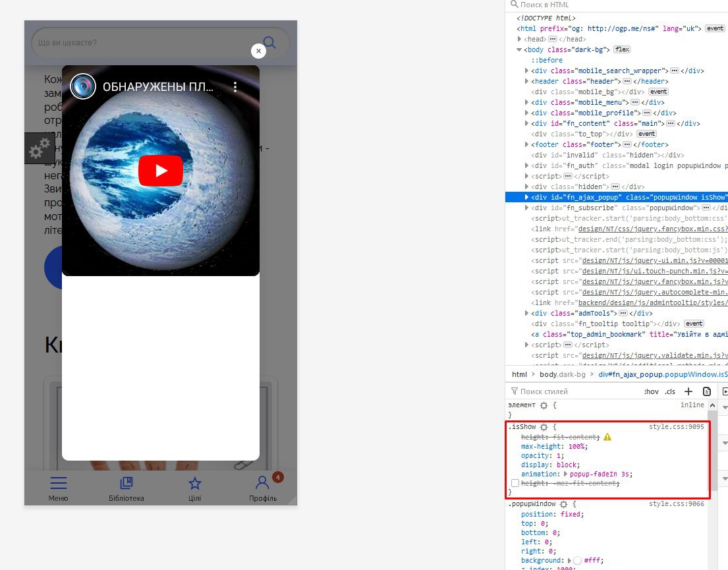Screen dimensions: 728x570
Task: Open style.css:9066 source link
Action: 677,504
